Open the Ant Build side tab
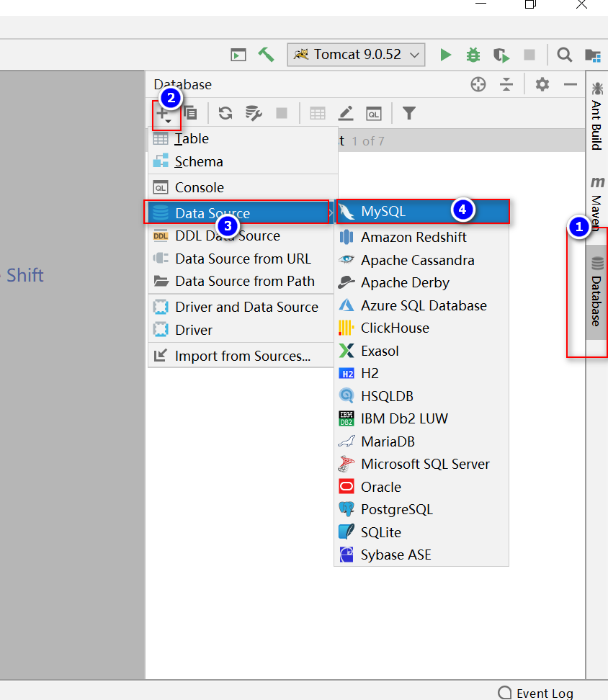This screenshot has height=700, width=608. coord(597,116)
